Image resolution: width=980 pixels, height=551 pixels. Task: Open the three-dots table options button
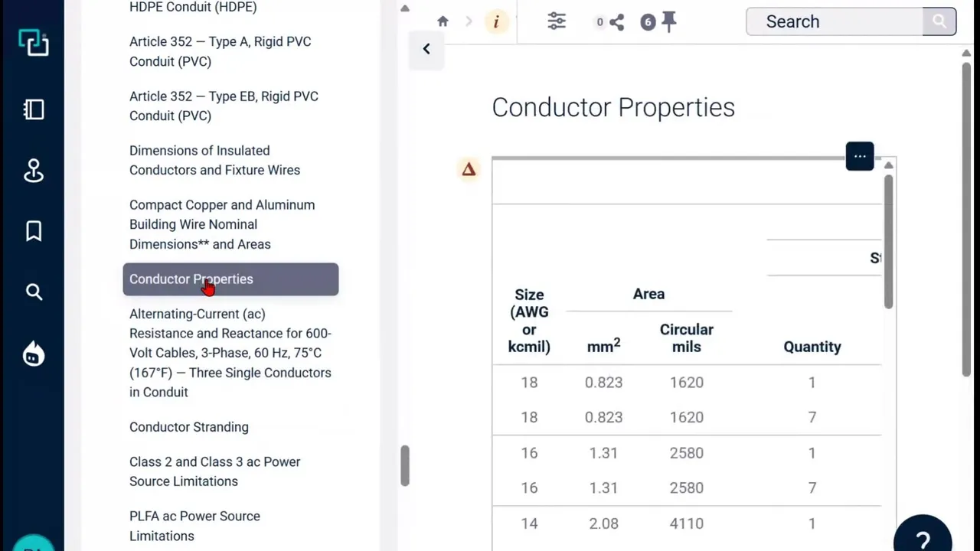tap(860, 156)
